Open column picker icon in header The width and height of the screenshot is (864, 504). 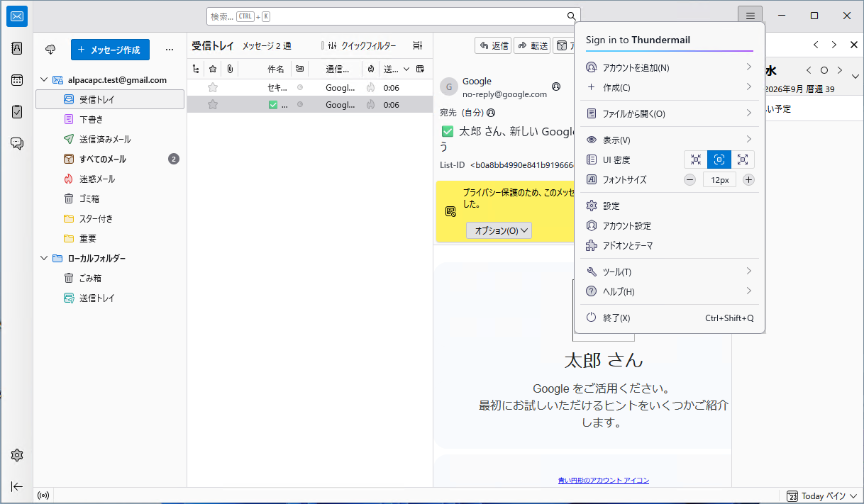pos(421,69)
